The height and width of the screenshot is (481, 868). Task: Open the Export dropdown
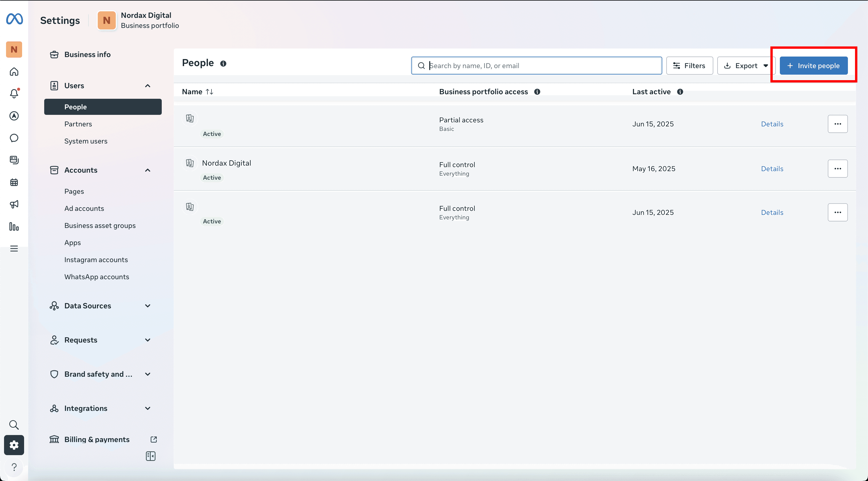(745, 65)
